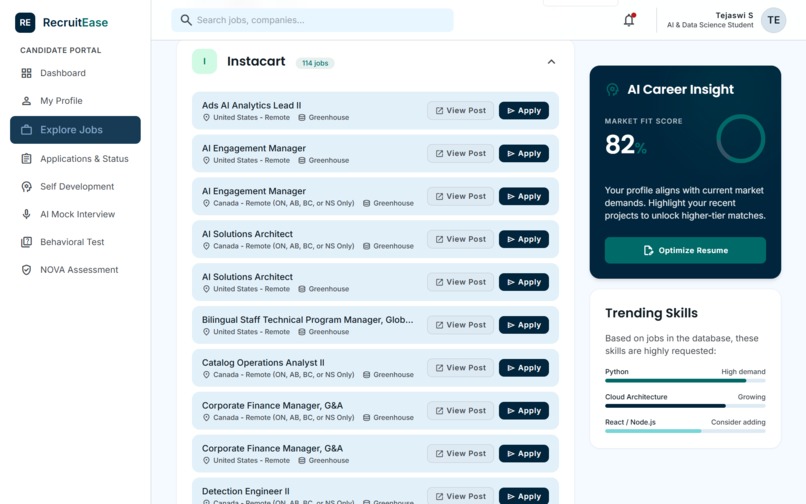Click the Optimize Resume button
806x504 pixels.
coord(685,250)
